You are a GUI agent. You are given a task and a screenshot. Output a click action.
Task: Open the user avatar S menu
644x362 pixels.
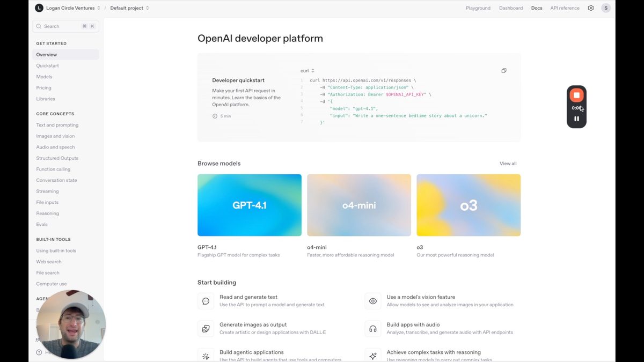click(606, 8)
